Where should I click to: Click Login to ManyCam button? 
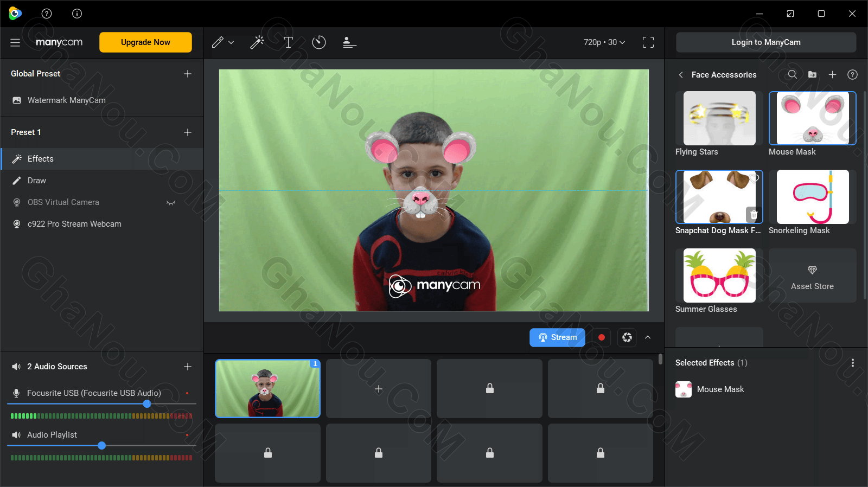(x=766, y=42)
